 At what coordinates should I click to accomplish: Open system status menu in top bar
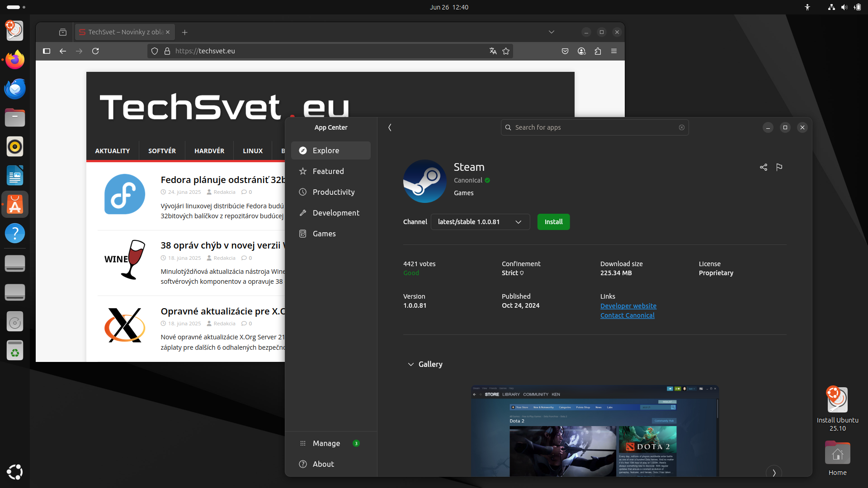[x=844, y=7]
